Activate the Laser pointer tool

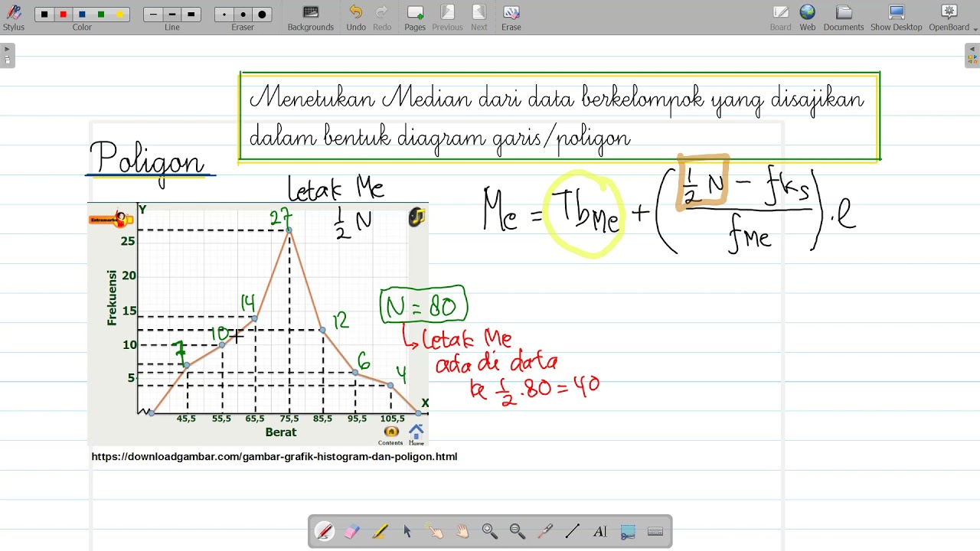pos(545,531)
